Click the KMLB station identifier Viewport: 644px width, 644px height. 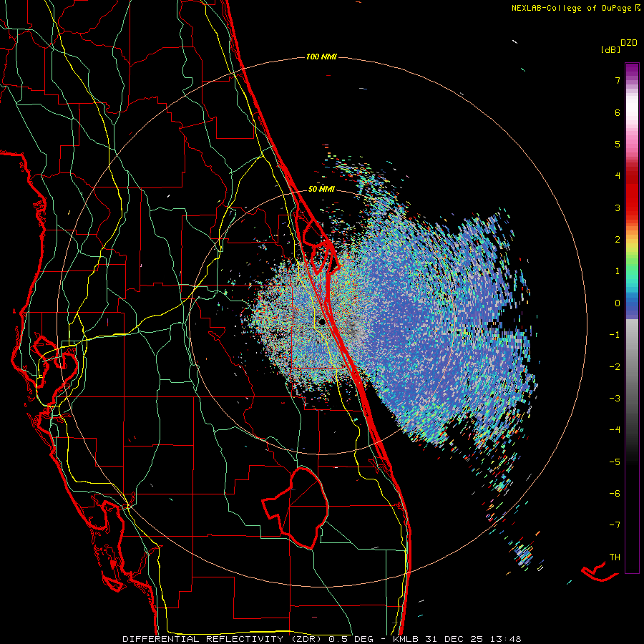coord(406,639)
